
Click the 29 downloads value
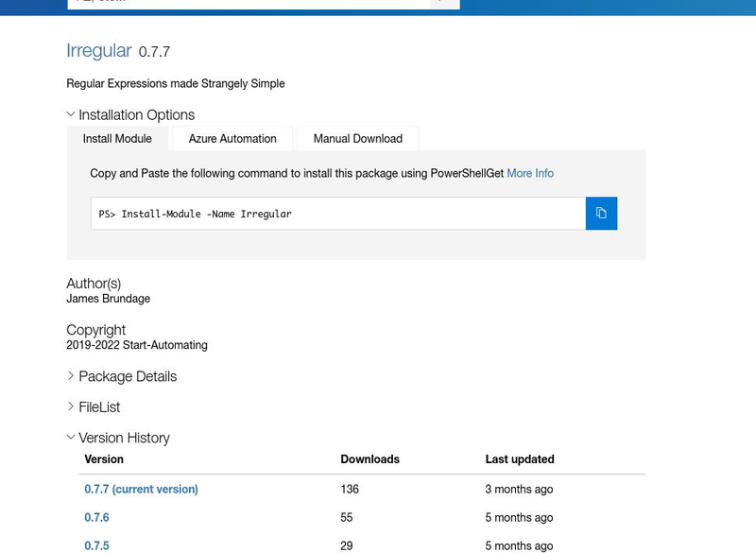click(347, 545)
